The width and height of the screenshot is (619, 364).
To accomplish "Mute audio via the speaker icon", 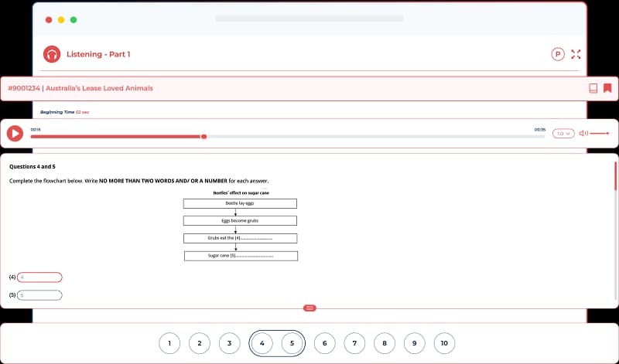I will (583, 134).
